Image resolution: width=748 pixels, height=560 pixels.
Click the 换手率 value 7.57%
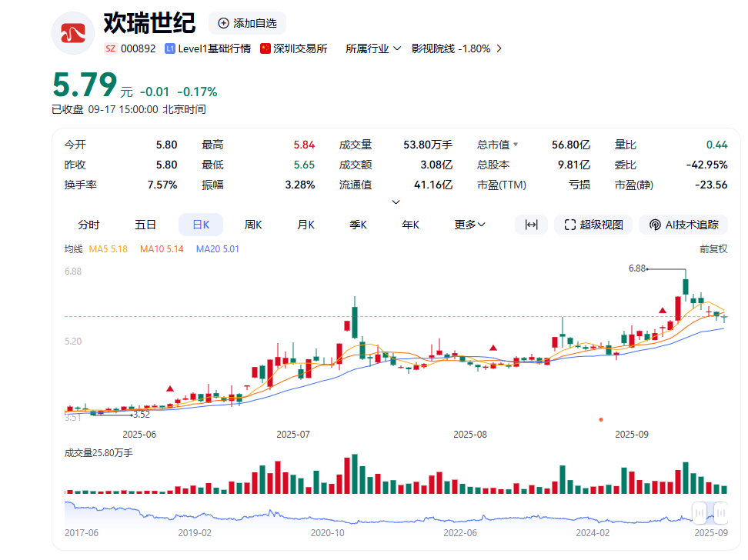(162, 185)
